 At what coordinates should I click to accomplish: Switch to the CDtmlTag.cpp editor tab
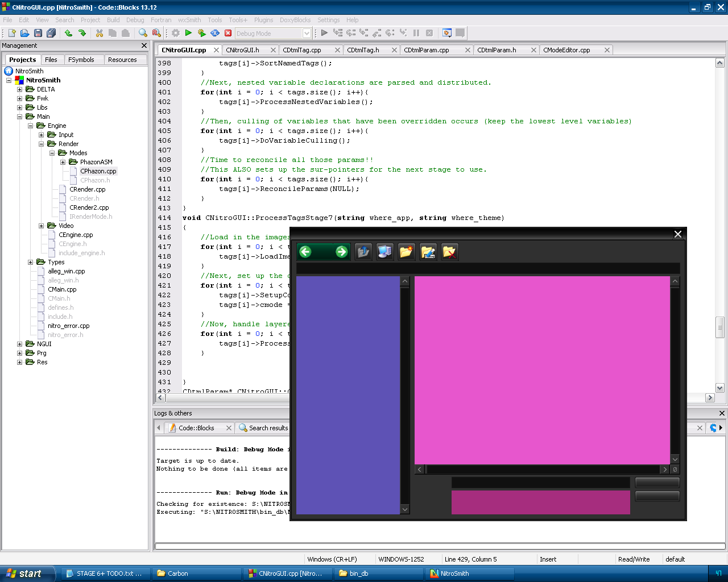(302, 50)
